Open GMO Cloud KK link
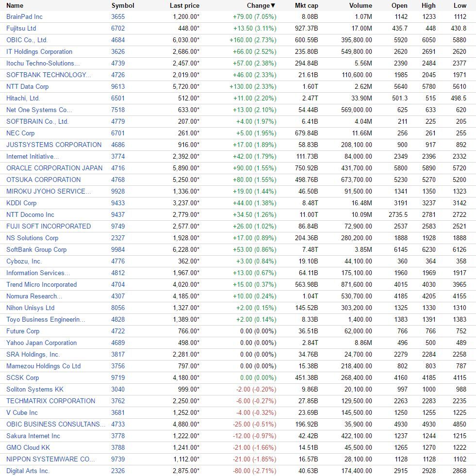 point(28,447)
